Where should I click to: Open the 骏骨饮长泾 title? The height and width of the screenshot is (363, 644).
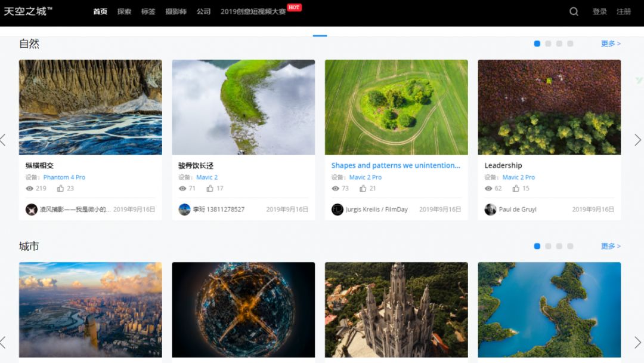tap(196, 165)
